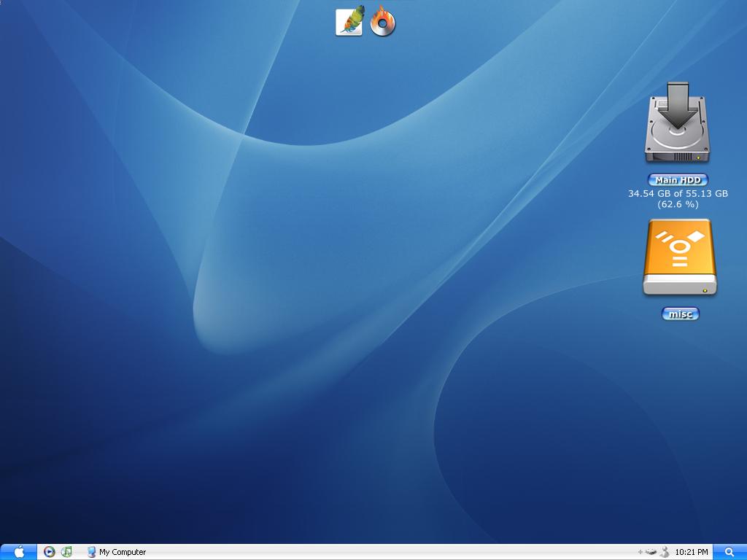Click the 34.54 GB of 55.13 GB text
Viewport: 747px width, 560px height.
click(x=678, y=193)
